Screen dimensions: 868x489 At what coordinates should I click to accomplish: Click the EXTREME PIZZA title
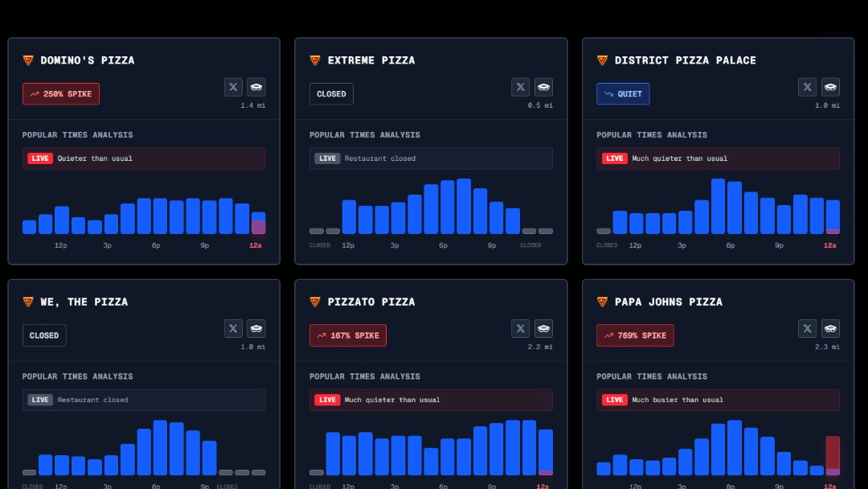point(371,60)
